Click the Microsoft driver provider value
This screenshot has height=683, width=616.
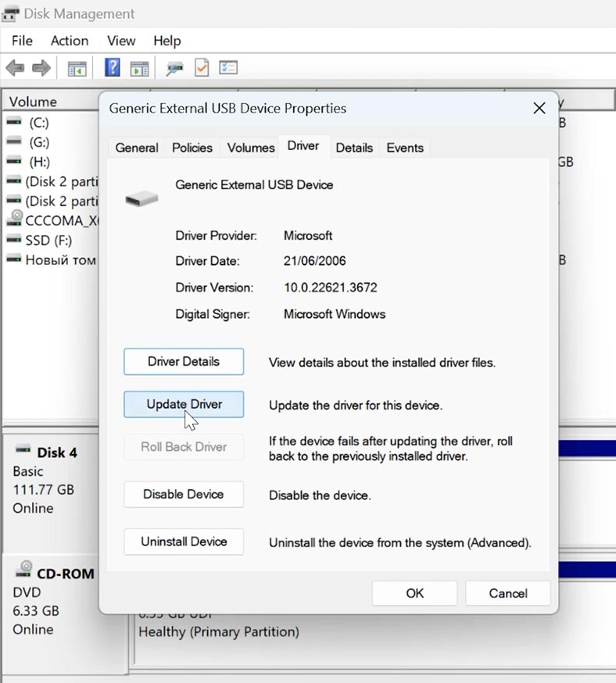[308, 236]
